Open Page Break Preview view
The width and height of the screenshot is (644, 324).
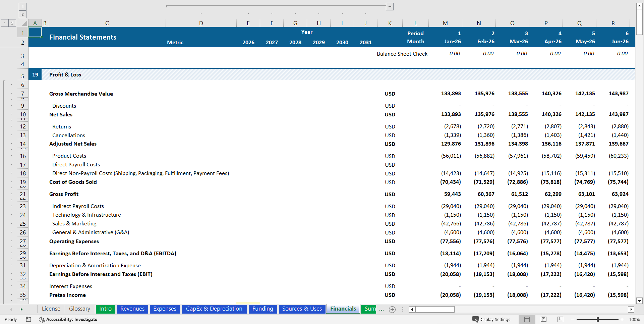560,319
